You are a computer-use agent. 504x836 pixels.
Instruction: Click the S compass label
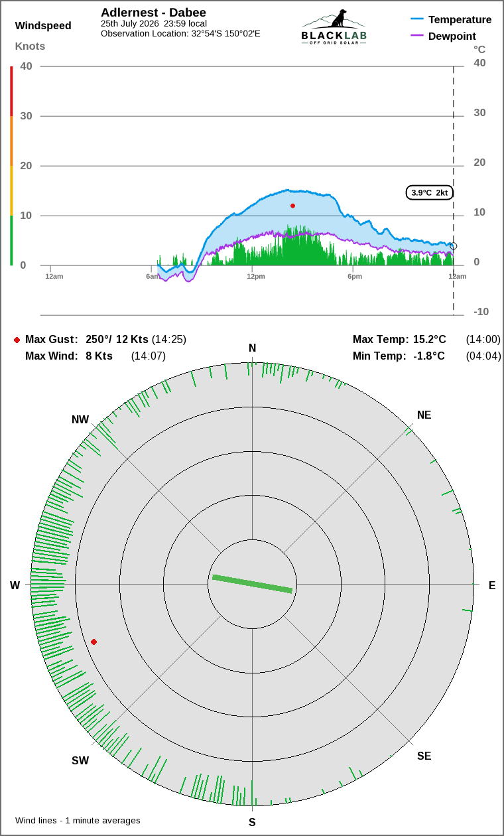point(252,822)
